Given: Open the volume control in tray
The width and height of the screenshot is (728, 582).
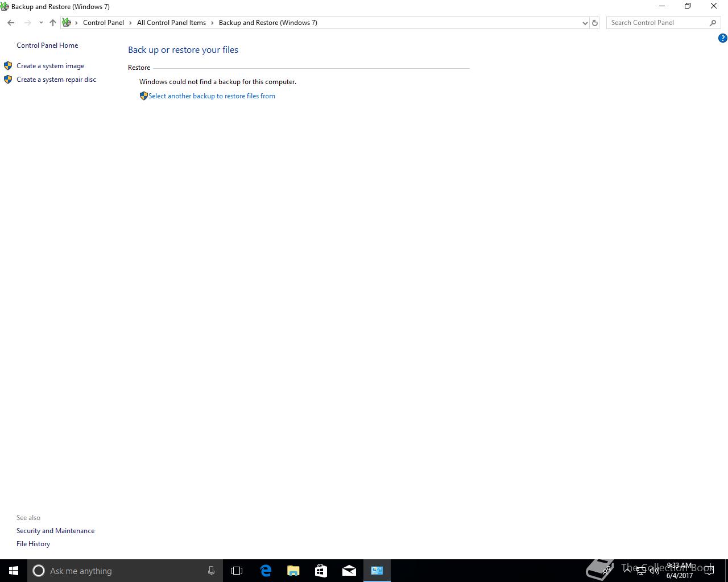Looking at the screenshot, I should [654, 571].
